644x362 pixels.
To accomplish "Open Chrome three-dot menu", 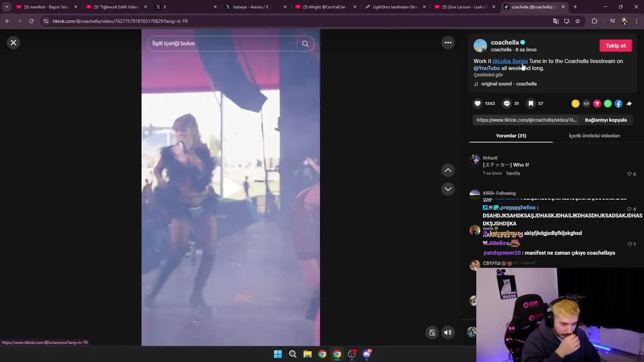I will pyautogui.click(x=637, y=21).
